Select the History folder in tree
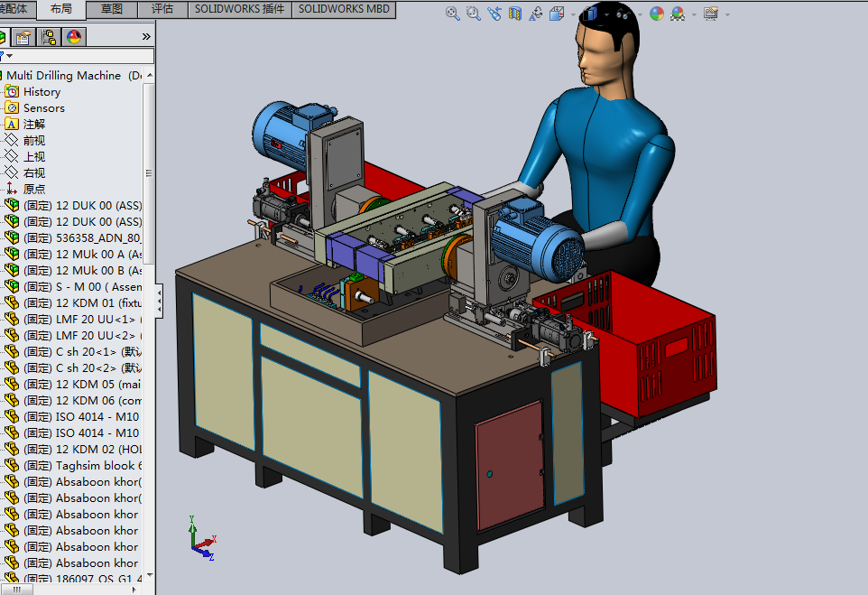This screenshot has width=868, height=595. (42, 92)
